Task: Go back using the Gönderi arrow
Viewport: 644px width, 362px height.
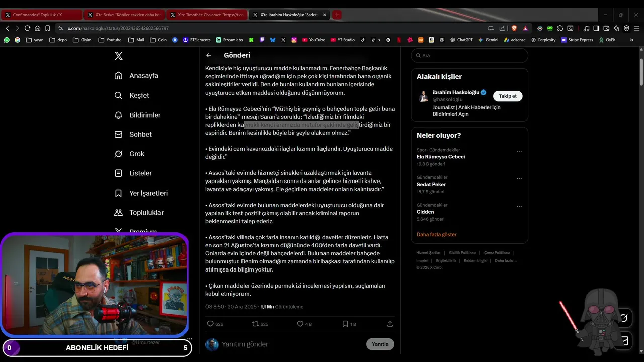Action: coord(209,55)
